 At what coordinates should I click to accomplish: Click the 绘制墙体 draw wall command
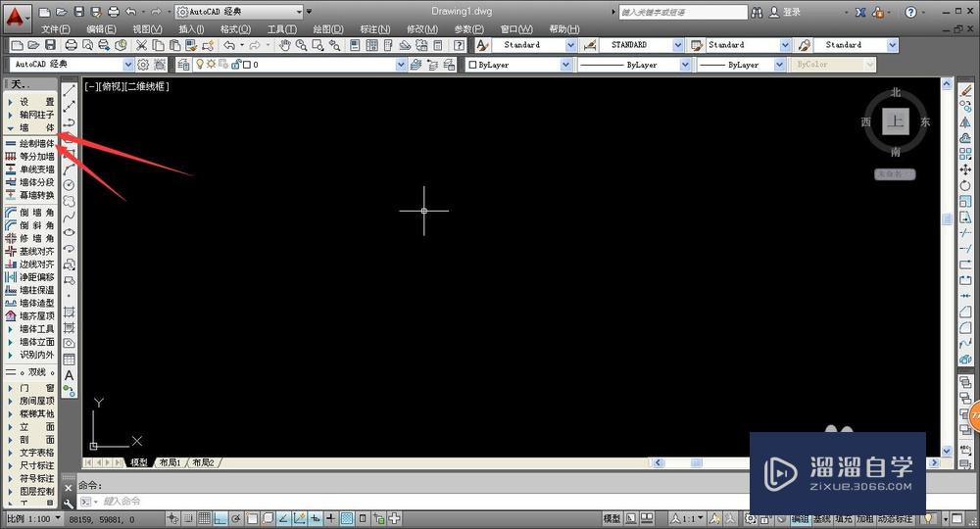pos(30,144)
